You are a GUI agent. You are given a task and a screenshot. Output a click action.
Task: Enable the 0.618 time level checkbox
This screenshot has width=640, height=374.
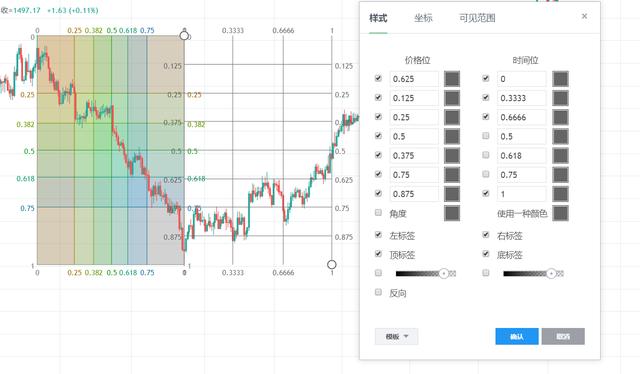485,155
